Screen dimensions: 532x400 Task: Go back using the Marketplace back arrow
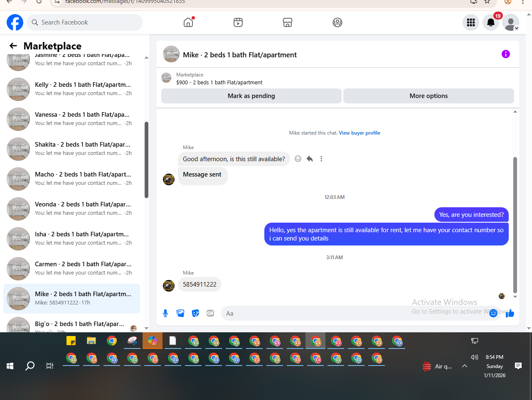point(13,46)
